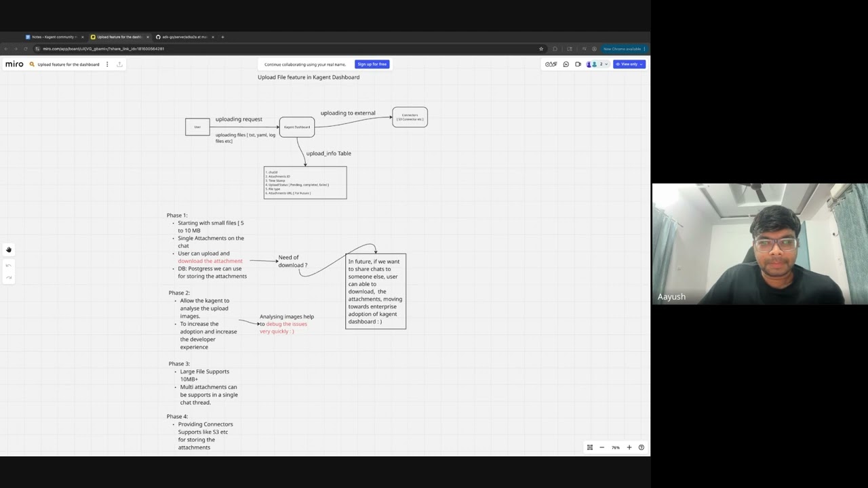This screenshot has width=868, height=488.
Task: Select the Connectors S3 node
Action: (410, 117)
